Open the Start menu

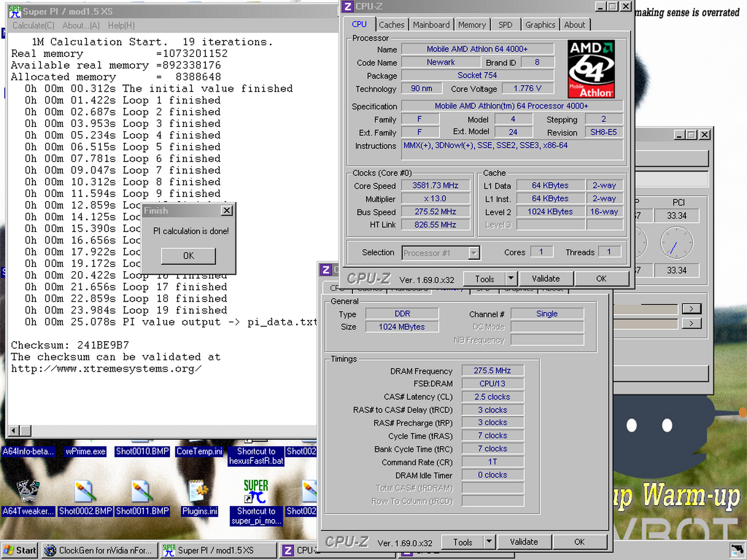[x=20, y=550]
